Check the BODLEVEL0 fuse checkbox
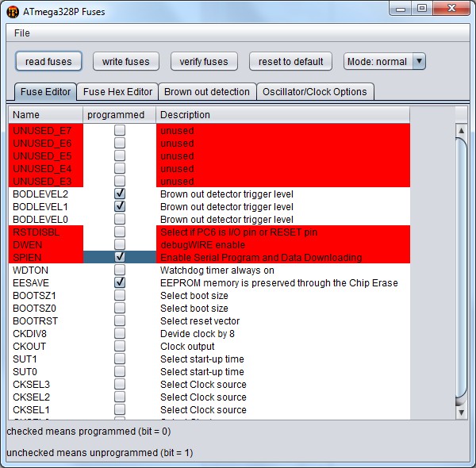Image resolution: width=476 pixels, height=468 pixels. tap(120, 219)
